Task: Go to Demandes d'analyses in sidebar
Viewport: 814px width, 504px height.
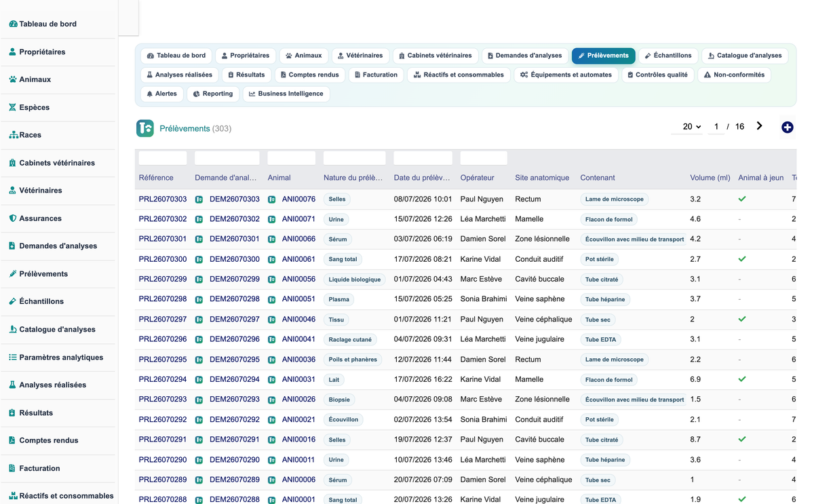Action: point(57,246)
